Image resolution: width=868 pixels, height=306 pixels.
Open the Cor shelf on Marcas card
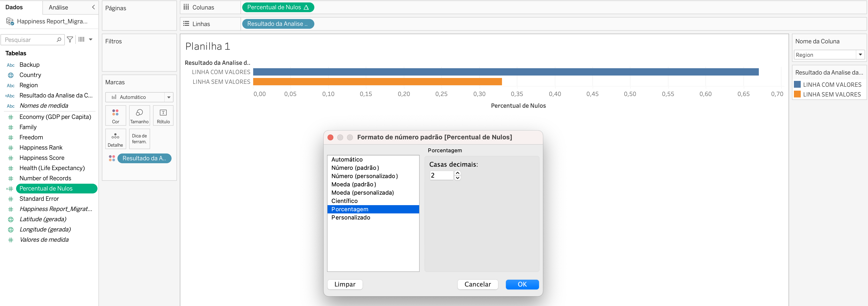point(115,115)
